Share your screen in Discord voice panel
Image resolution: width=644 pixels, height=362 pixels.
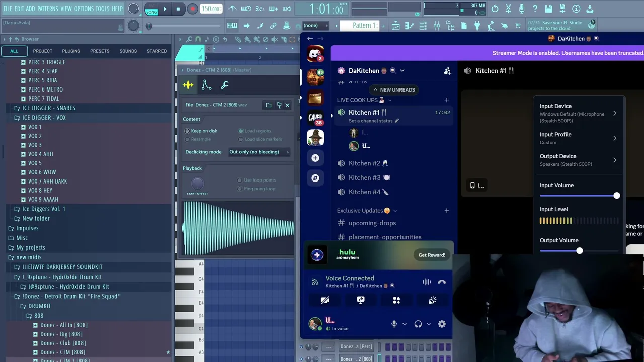(x=361, y=300)
